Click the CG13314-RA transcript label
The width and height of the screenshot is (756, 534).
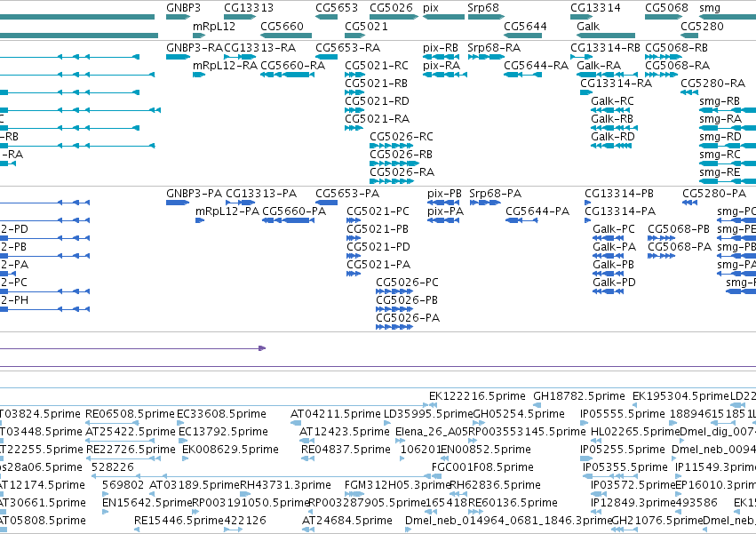click(616, 84)
